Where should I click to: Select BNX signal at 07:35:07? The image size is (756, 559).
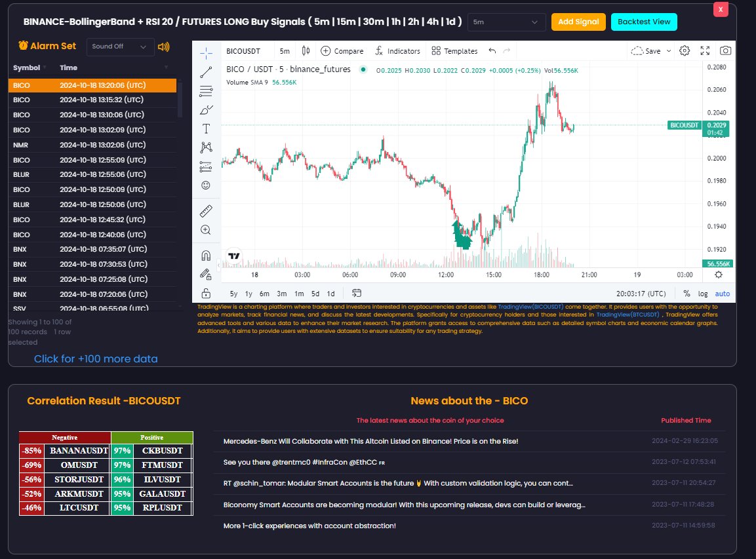[x=92, y=249]
